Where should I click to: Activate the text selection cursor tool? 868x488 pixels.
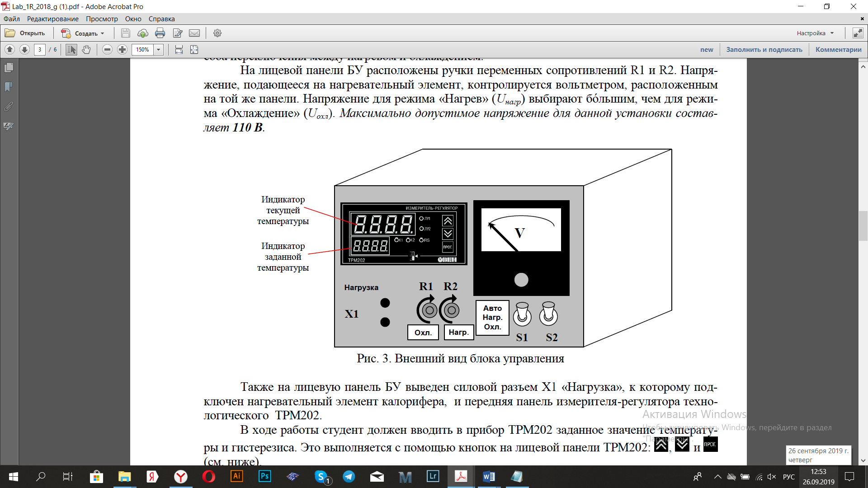[71, 50]
